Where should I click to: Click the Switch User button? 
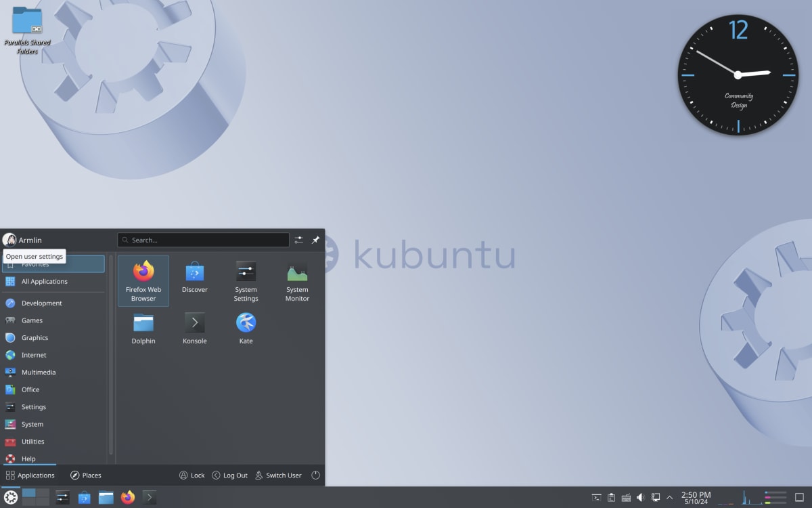278,475
